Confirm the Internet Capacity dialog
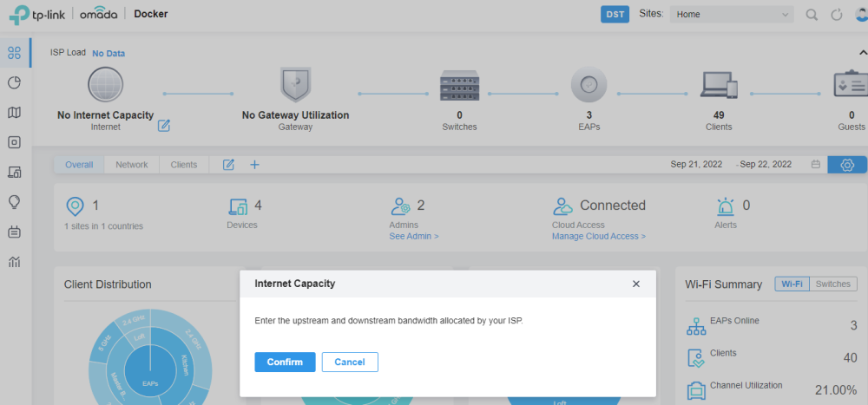The height and width of the screenshot is (405, 868). click(x=285, y=362)
